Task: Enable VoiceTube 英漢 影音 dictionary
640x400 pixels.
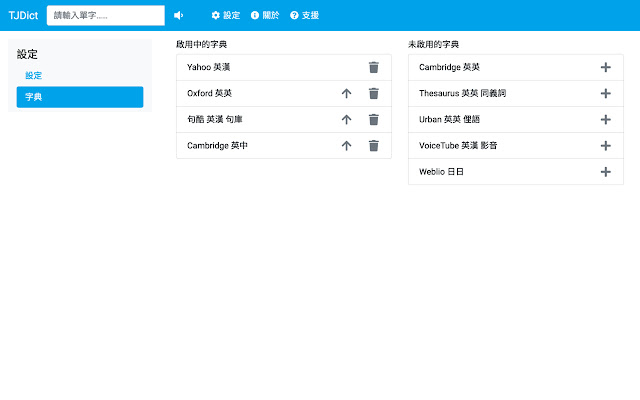Action: pyautogui.click(x=605, y=145)
